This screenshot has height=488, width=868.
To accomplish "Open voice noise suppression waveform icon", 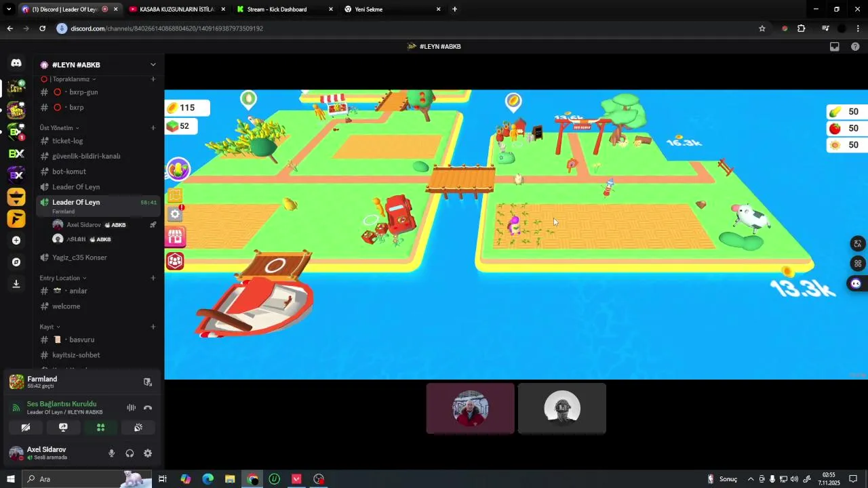I will pos(132,408).
